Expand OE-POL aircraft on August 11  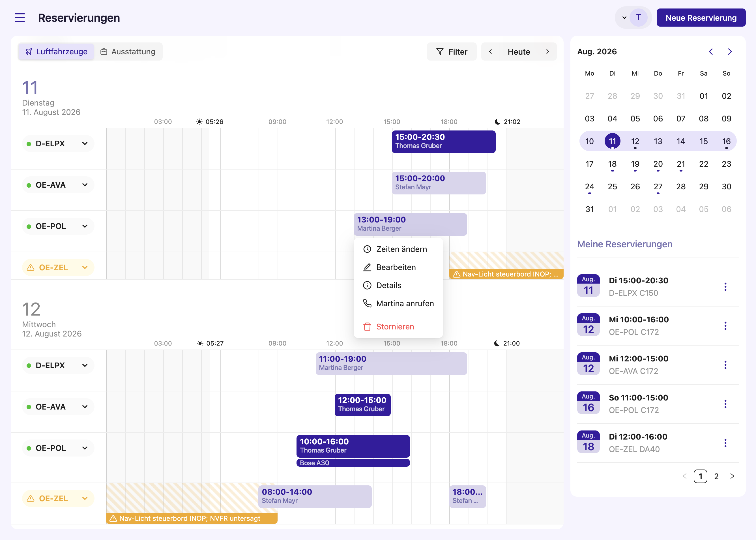pyautogui.click(x=85, y=226)
